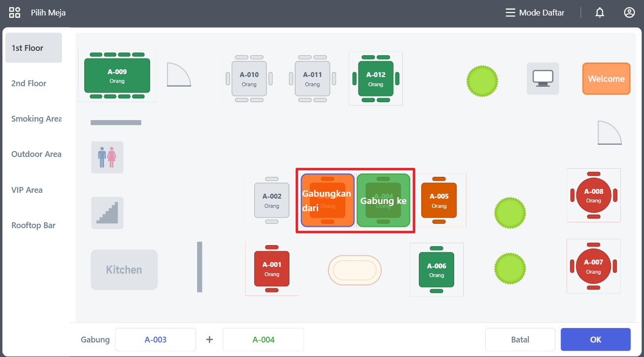Click the A-004 merge target field
644x357 pixels.
coord(263,340)
